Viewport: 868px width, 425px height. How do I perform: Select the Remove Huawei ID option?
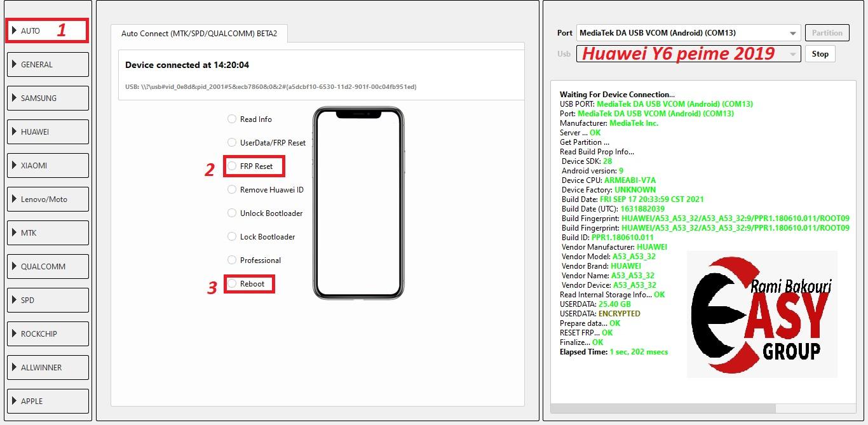click(x=266, y=189)
